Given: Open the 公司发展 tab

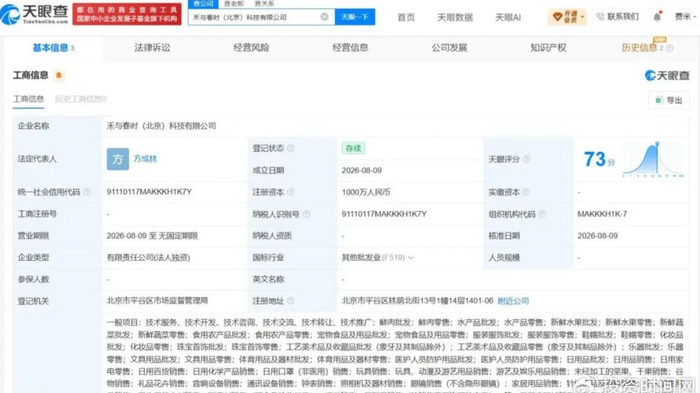Looking at the screenshot, I should 449,48.
